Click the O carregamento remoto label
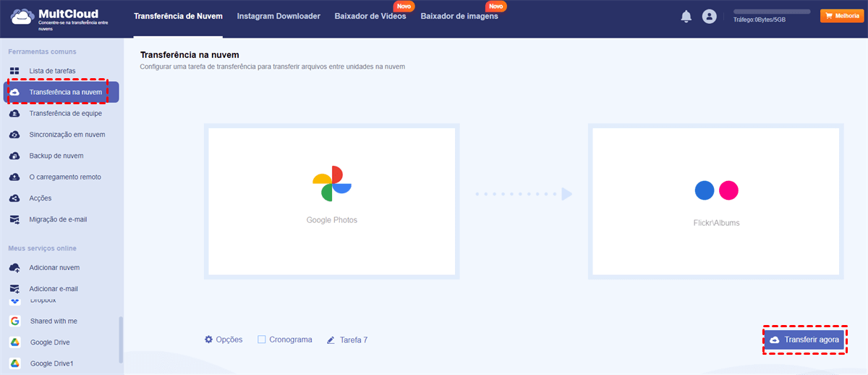Viewport: 868px width, 375px height. [x=65, y=177]
